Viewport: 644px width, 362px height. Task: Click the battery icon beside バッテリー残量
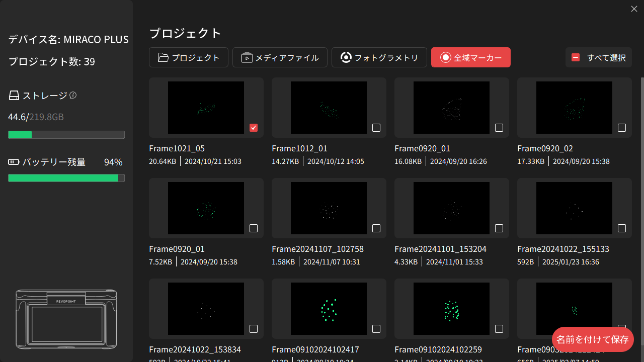click(14, 162)
